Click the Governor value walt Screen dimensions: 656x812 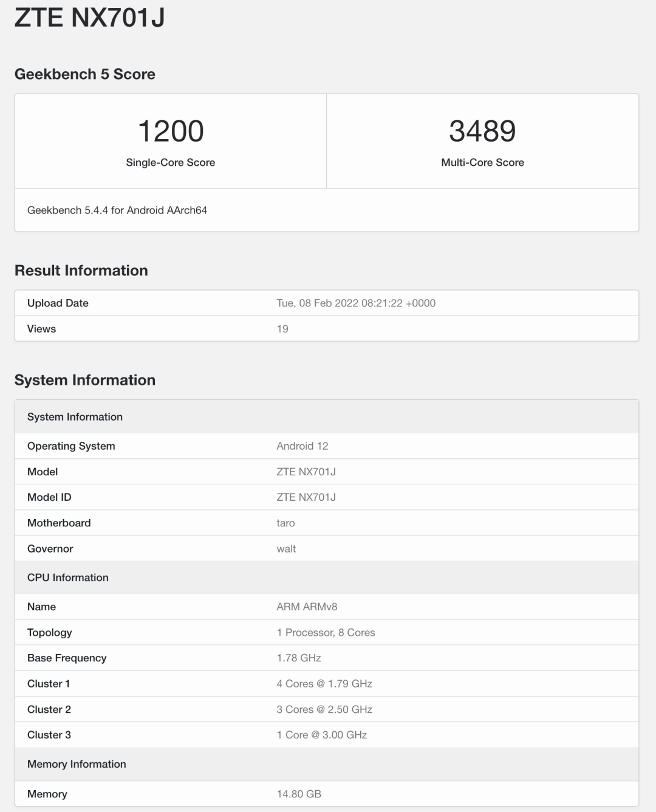point(284,548)
